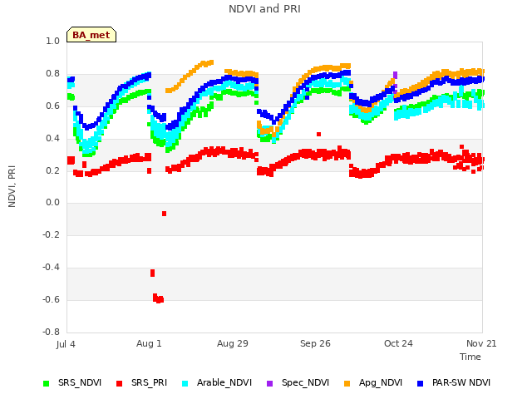Click the 0.6 y-axis tick label
532x399 pixels.
click(52, 106)
